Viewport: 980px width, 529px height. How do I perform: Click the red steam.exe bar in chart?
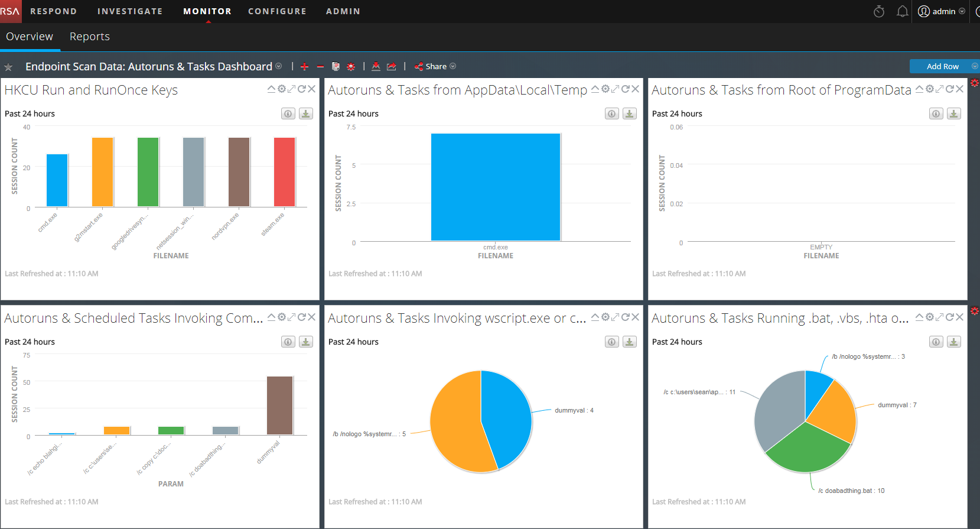(x=284, y=172)
